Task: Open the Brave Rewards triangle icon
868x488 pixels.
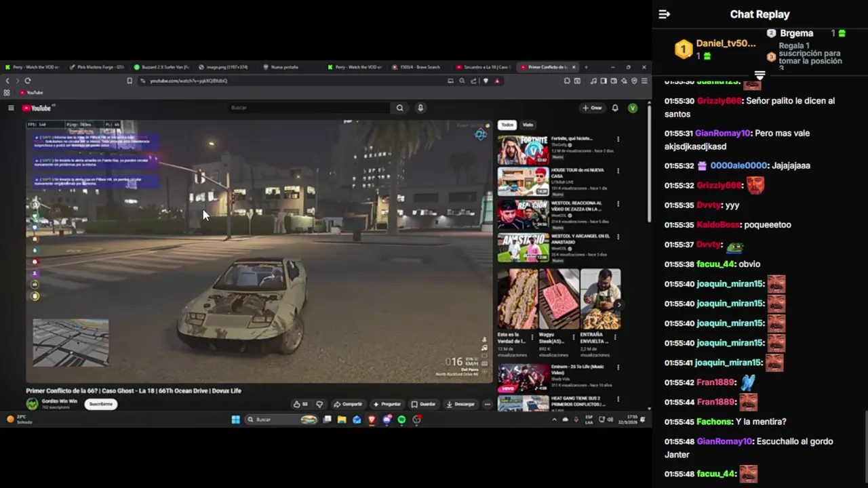Action: pyautogui.click(x=497, y=81)
